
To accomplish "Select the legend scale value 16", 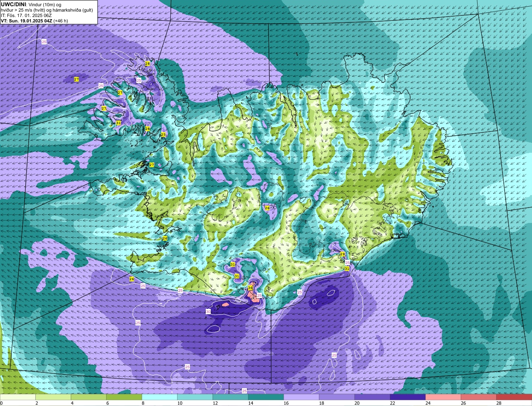I will point(286,403).
